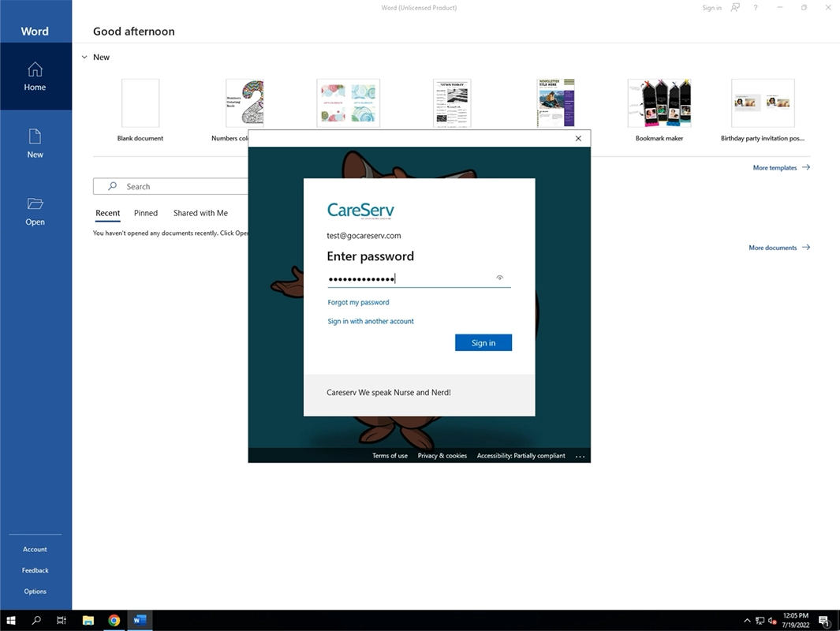This screenshot has height=631, width=840.
Task: Switch to the Shared with Me tab
Action: pyautogui.click(x=200, y=212)
